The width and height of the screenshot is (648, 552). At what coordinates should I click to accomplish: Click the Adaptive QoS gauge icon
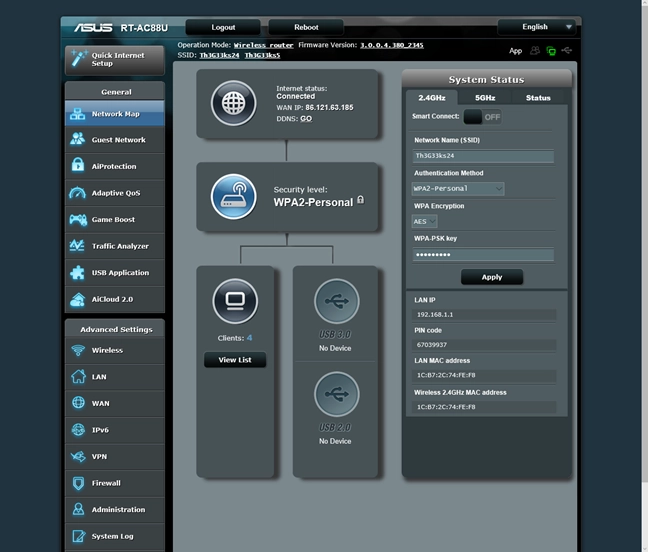click(77, 193)
